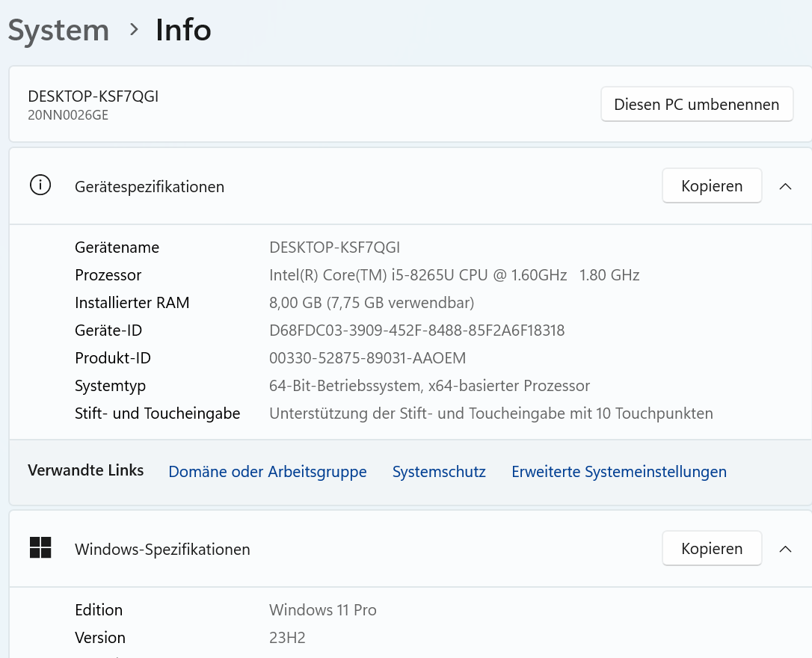Select touch support value with 10 Touchpunkten
Image resolution: width=812 pixels, height=658 pixels.
click(491, 413)
